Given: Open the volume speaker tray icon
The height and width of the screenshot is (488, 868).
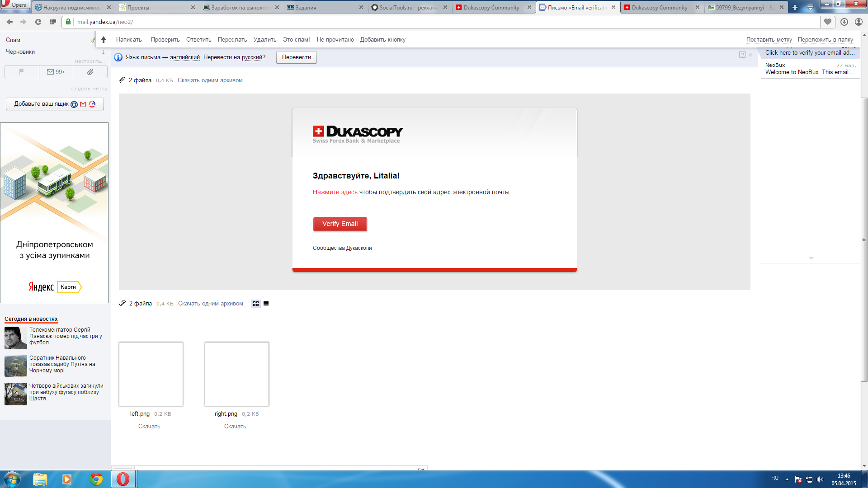Looking at the screenshot, I should click(x=820, y=479).
